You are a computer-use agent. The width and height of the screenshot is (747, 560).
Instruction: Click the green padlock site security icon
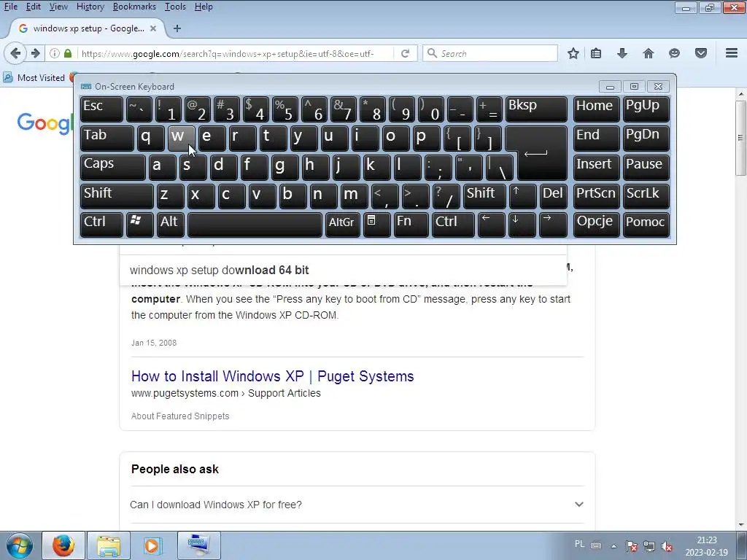click(x=68, y=53)
